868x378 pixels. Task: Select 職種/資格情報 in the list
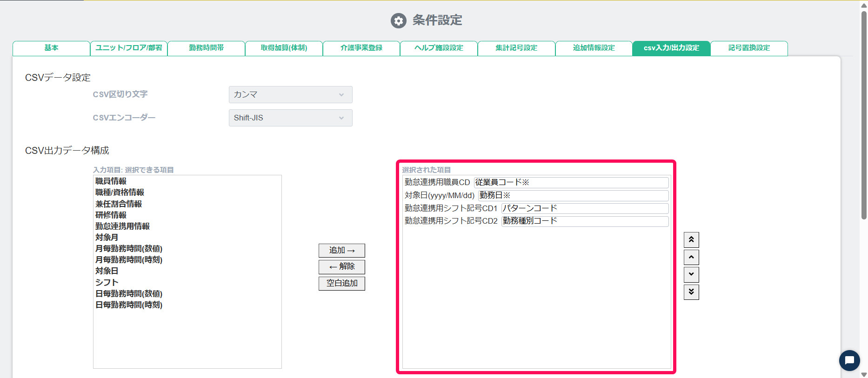120,192
